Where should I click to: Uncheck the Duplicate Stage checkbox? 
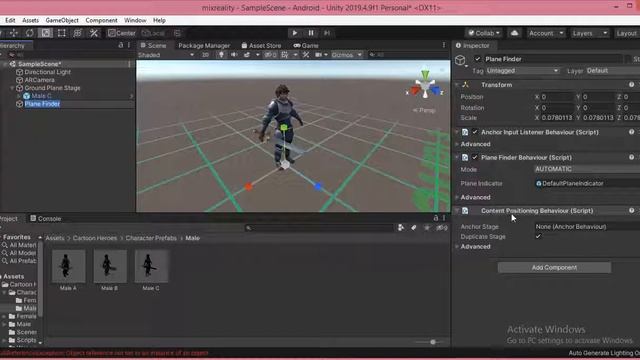(x=538, y=236)
